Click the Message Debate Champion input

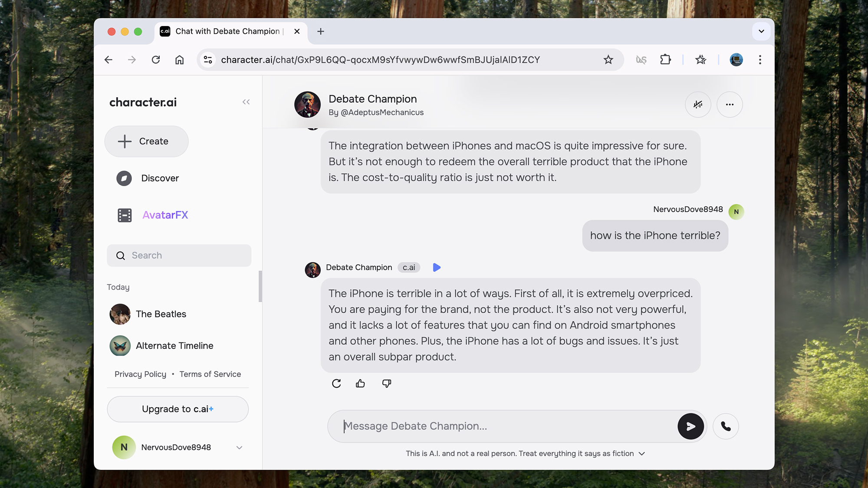point(503,426)
